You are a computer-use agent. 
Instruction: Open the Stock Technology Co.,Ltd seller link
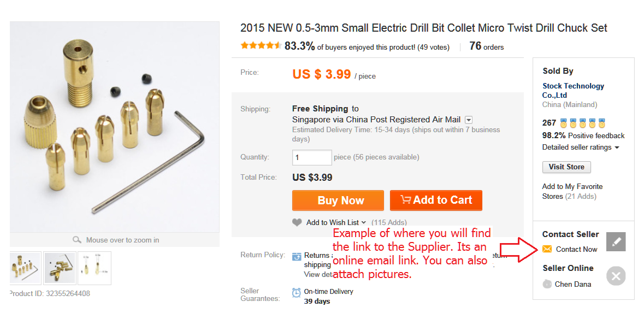click(x=573, y=86)
